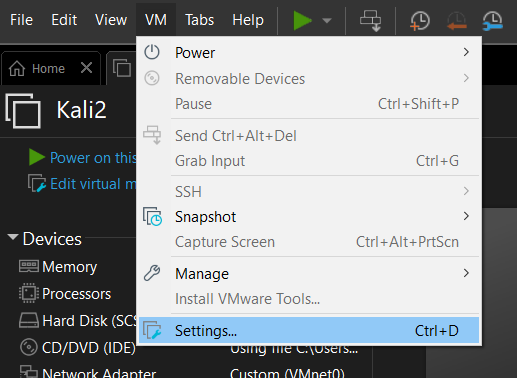Open the Edit menu
Screen dimensions: 517x378
click(64, 20)
